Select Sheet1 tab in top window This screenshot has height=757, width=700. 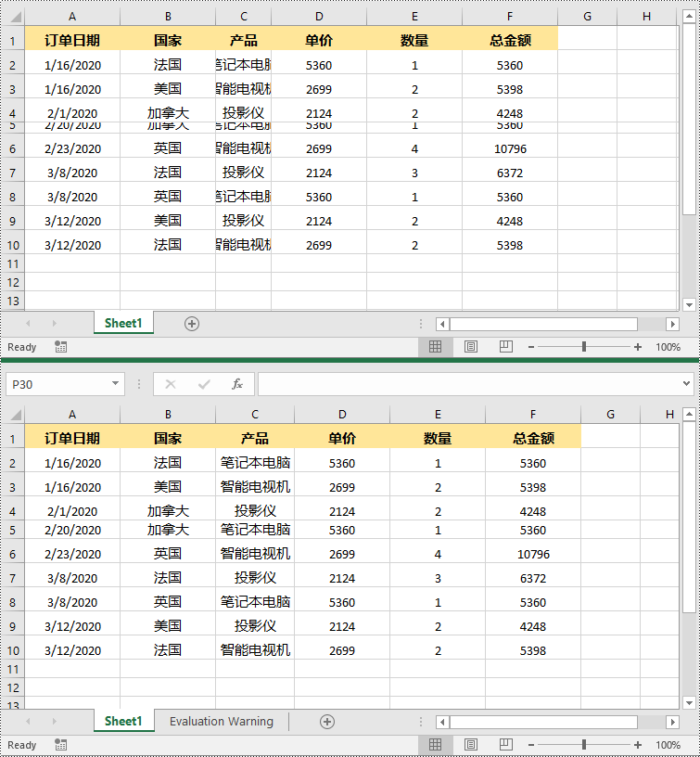[123, 323]
